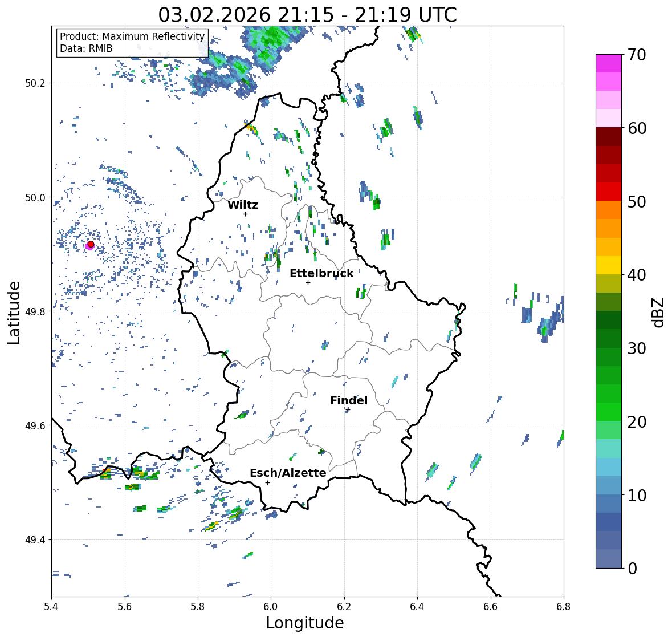Click the colorbar tick label 10
The width and height of the screenshot is (672, 637).
[637, 495]
